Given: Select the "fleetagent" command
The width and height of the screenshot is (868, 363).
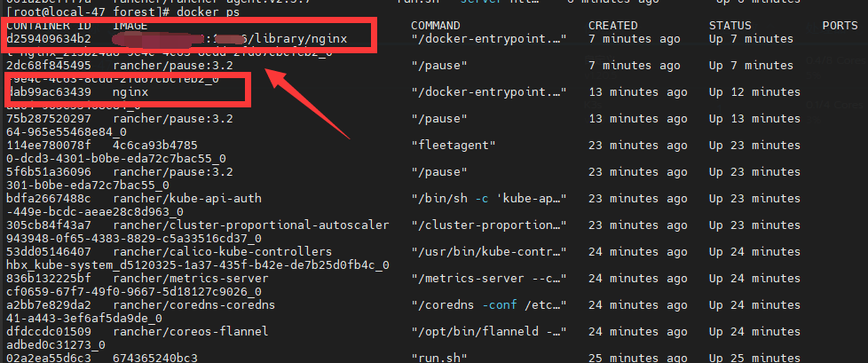Looking at the screenshot, I should pyautogui.click(x=453, y=145).
